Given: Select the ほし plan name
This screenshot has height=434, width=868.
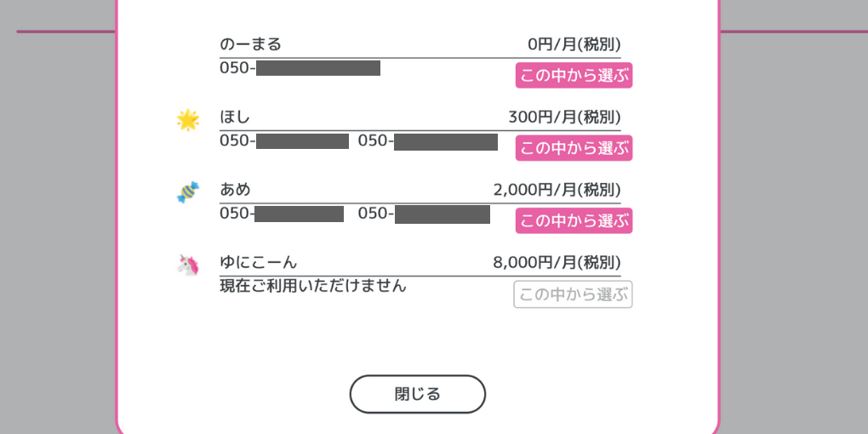Looking at the screenshot, I should pos(235,117).
